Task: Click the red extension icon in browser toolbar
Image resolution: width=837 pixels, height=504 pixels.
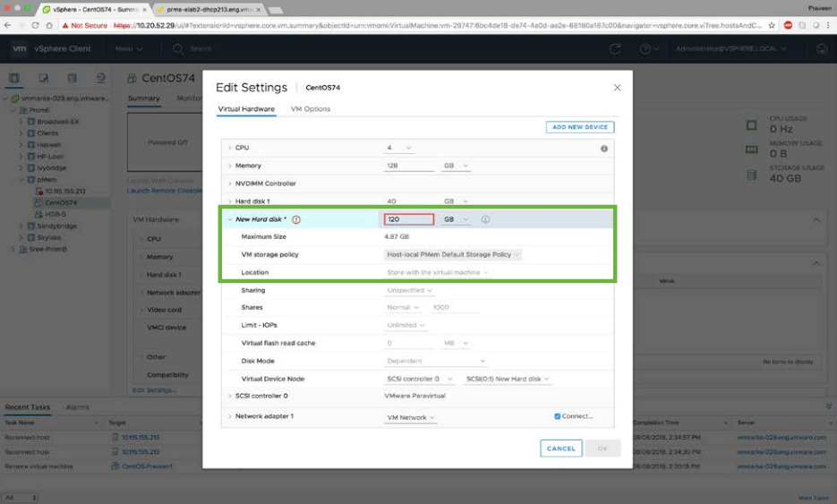Action: click(x=788, y=25)
